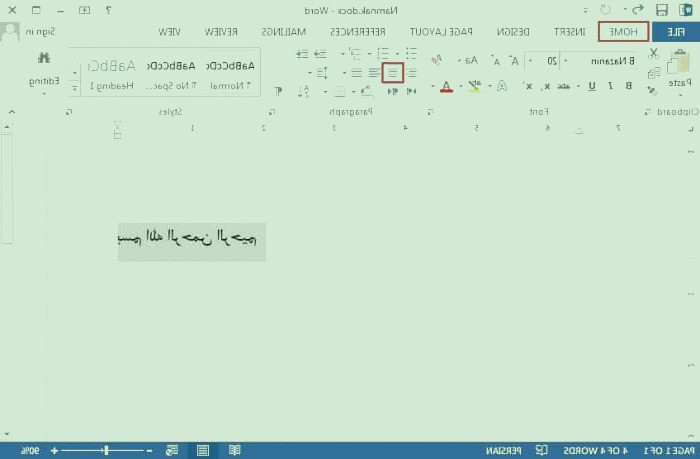The height and width of the screenshot is (459, 700).
Task: Click the proofing book icon in status bar
Action: [x=541, y=450]
